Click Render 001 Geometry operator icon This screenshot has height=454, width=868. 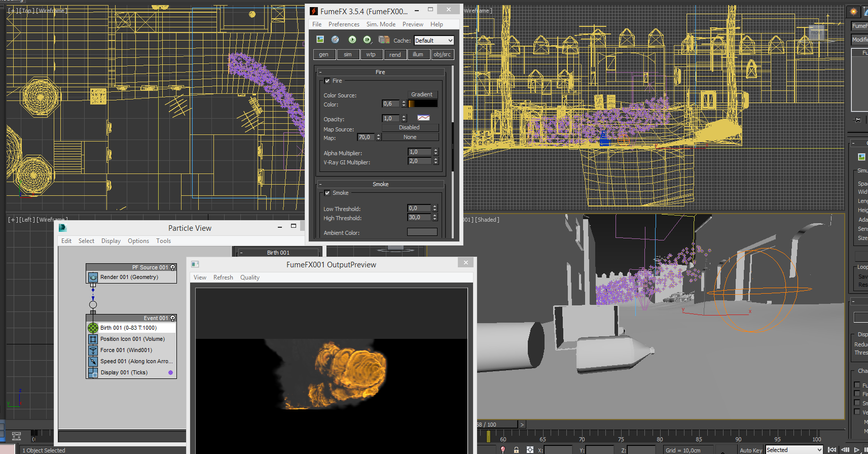click(93, 277)
